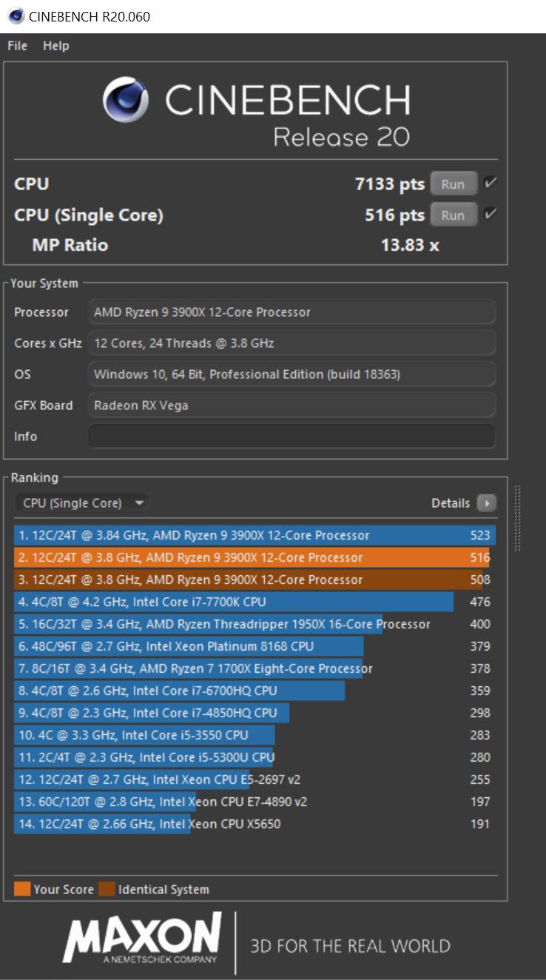Select ranking row Intel Xeon Platinum 8168
This screenshot has height=980, width=546.
pos(255,646)
